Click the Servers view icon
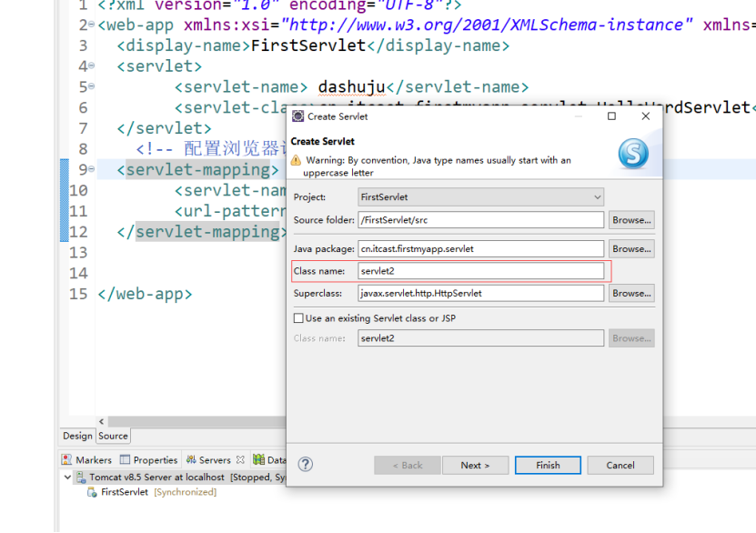The width and height of the screenshot is (756, 533). [191, 459]
